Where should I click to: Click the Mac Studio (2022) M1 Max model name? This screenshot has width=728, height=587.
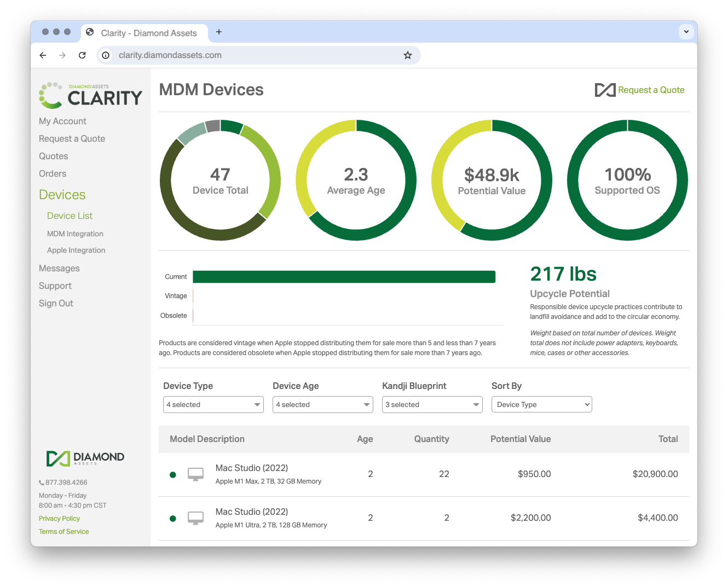(252, 468)
